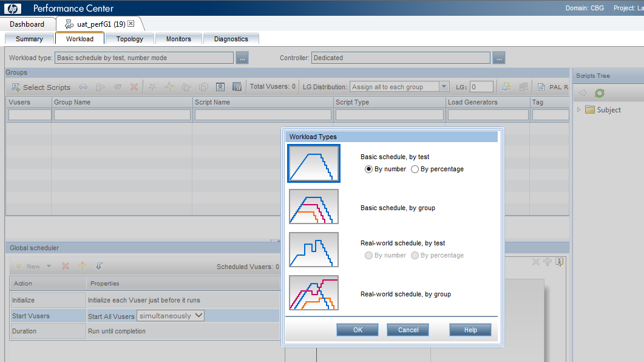Open Workload type browse ellipsis button
This screenshot has height=362, width=644.
[242, 58]
